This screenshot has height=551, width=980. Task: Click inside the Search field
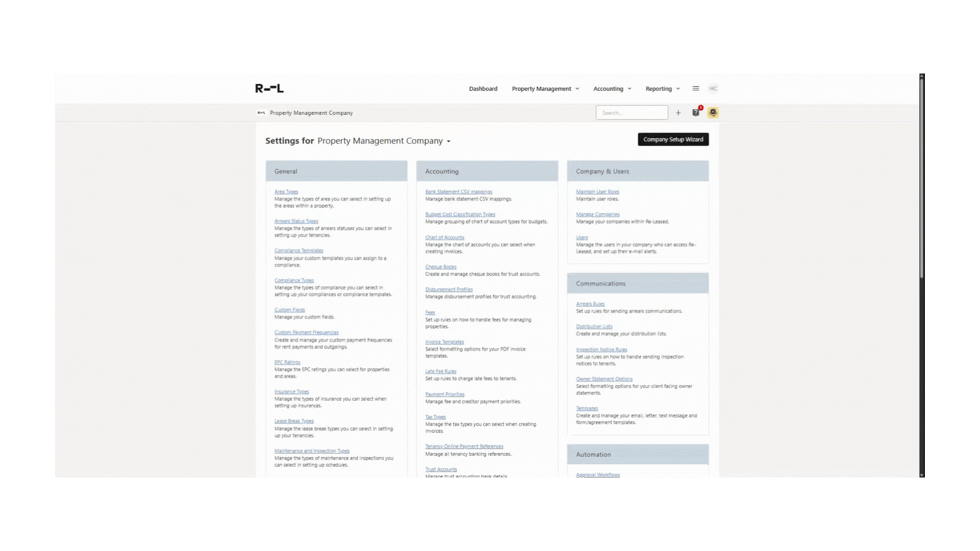[x=631, y=112]
